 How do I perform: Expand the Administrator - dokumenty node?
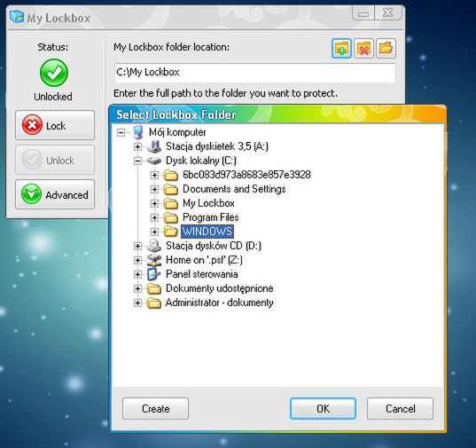[x=137, y=303]
